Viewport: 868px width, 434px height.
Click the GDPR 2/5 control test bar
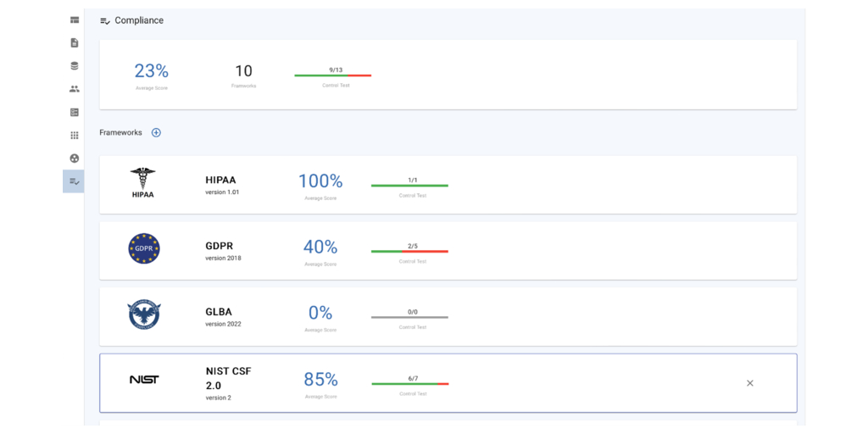point(409,251)
